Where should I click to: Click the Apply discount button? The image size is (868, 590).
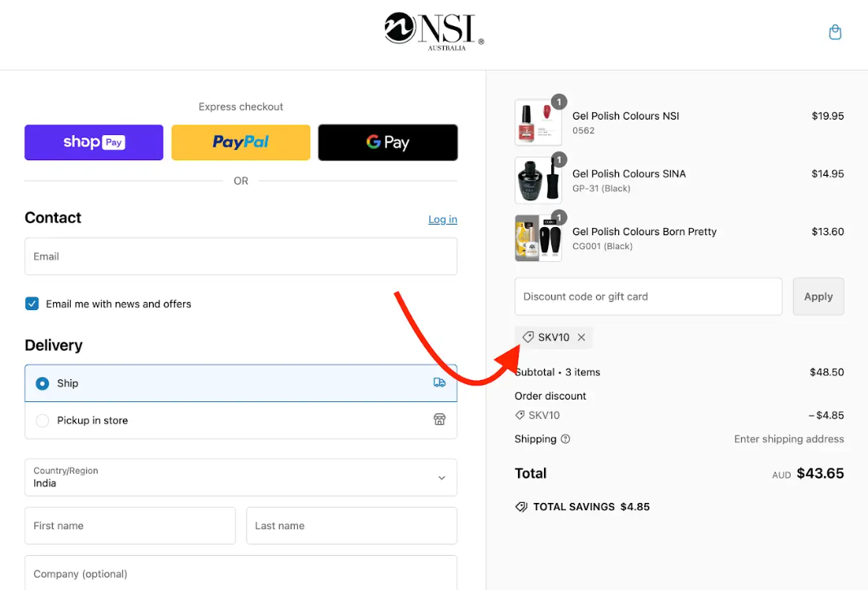coord(818,297)
